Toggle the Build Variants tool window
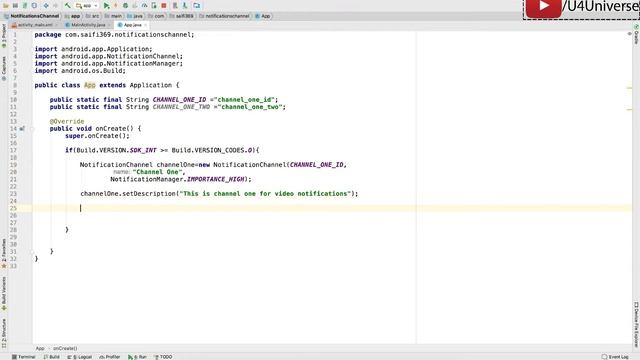 [x=4, y=294]
